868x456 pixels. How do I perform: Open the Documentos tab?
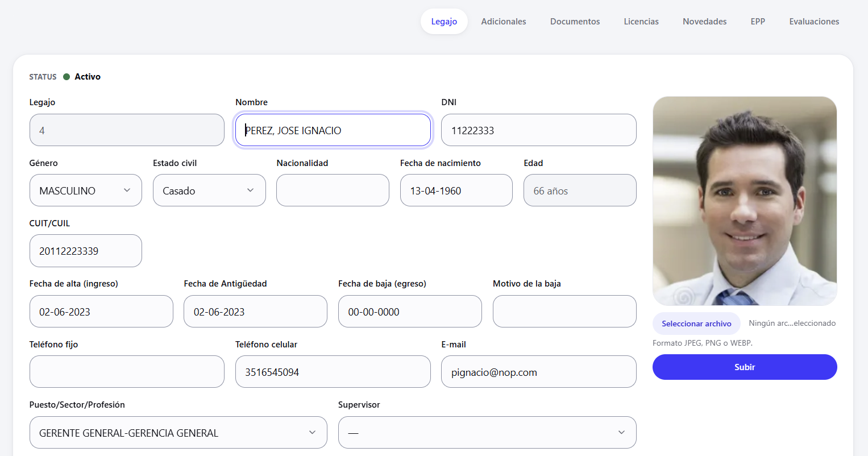pyautogui.click(x=575, y=22)
